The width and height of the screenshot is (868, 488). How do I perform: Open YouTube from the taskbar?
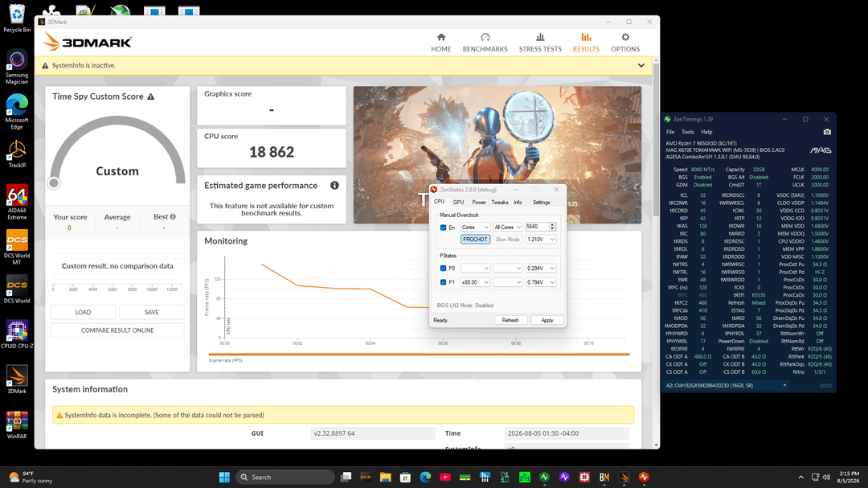point(445,477)
